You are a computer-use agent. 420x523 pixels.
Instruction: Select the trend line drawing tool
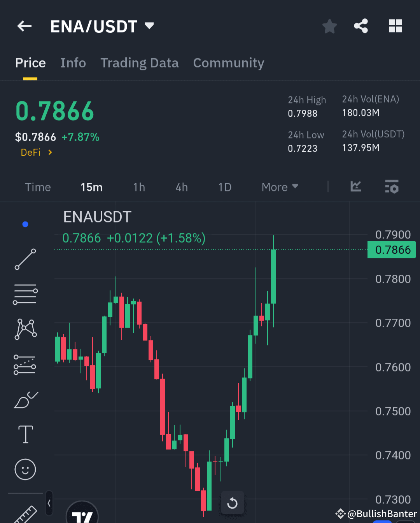[25, 259]
